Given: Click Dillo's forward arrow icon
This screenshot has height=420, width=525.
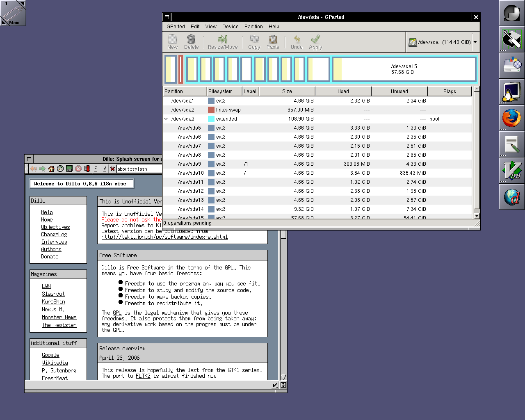Looking at the screenshot, I should 42,169.
